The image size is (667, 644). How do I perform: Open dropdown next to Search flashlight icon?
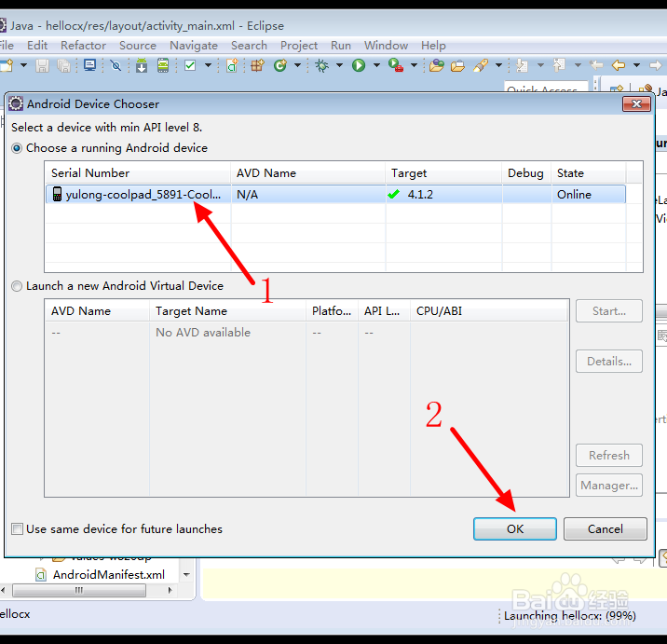[498, 65]
